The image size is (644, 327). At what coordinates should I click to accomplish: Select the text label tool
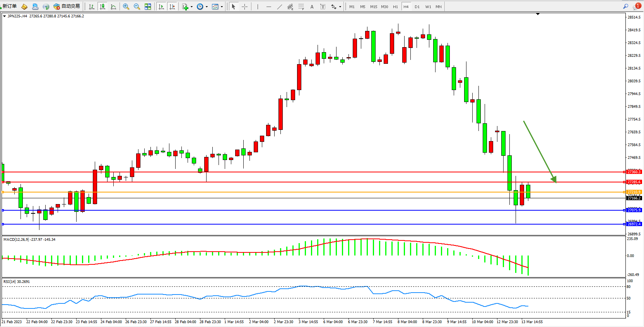[x=312, y=7]
